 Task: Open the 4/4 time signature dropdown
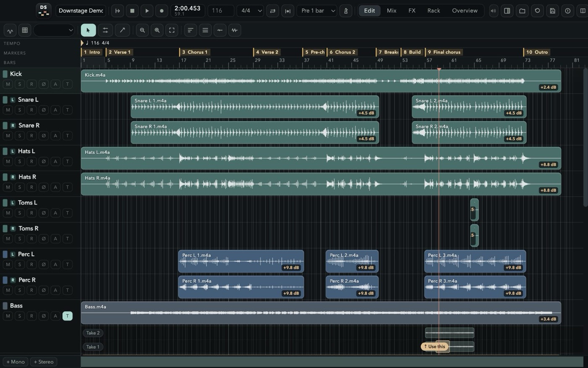pyautogui.click(x=250, y=11)
